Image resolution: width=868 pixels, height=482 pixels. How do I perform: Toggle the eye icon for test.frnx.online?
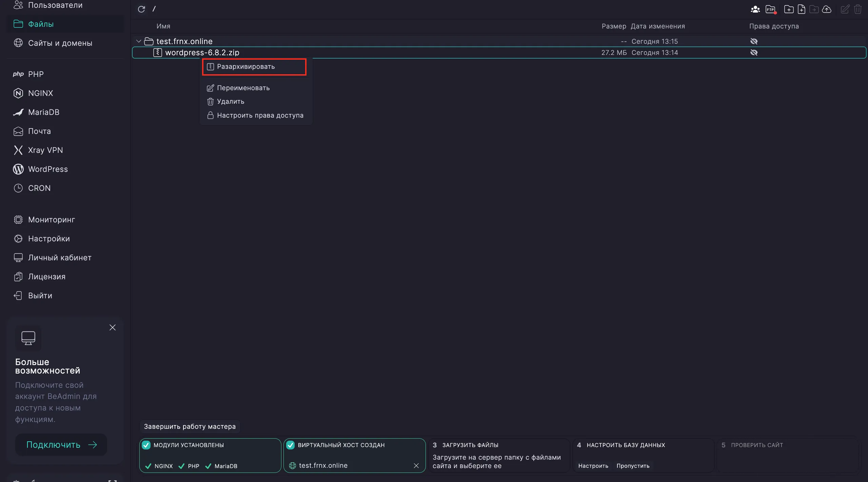(754, 41)
